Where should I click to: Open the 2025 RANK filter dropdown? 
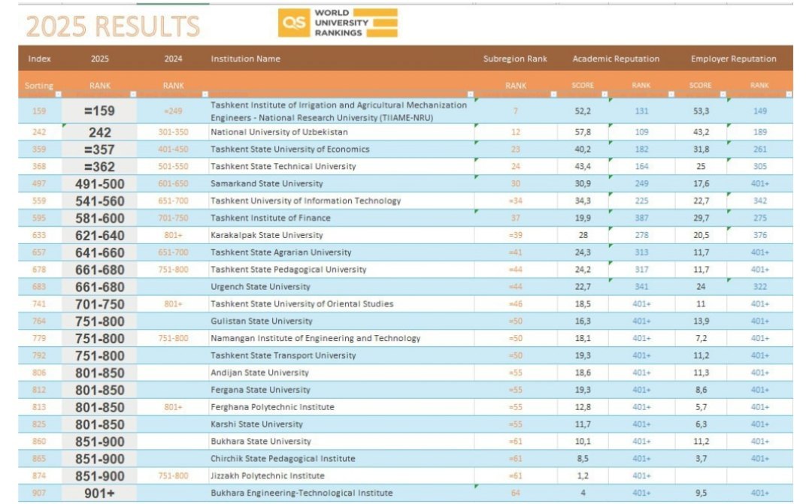pos(133,95)
